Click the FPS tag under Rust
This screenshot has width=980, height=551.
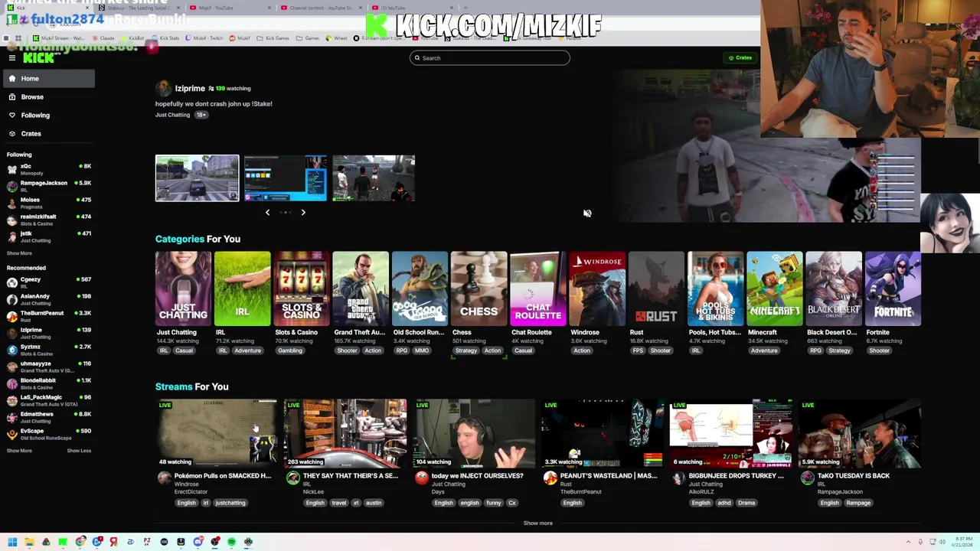pyautogui.click(x=638, y=350)
